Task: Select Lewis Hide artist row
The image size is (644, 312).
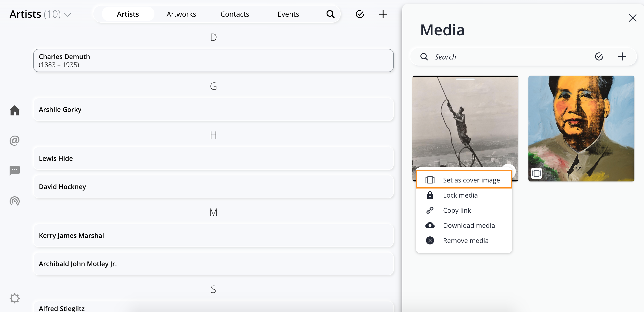Action: click(x=213, y=159)
